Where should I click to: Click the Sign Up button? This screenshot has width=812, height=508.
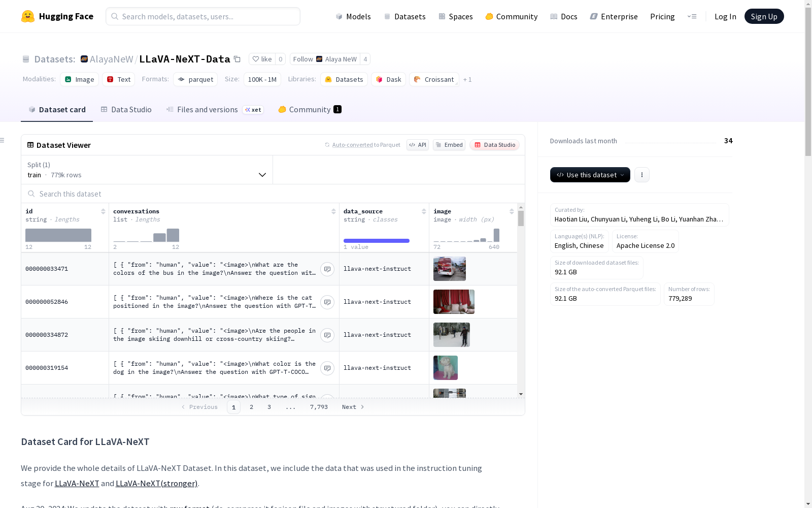[764, 16]
